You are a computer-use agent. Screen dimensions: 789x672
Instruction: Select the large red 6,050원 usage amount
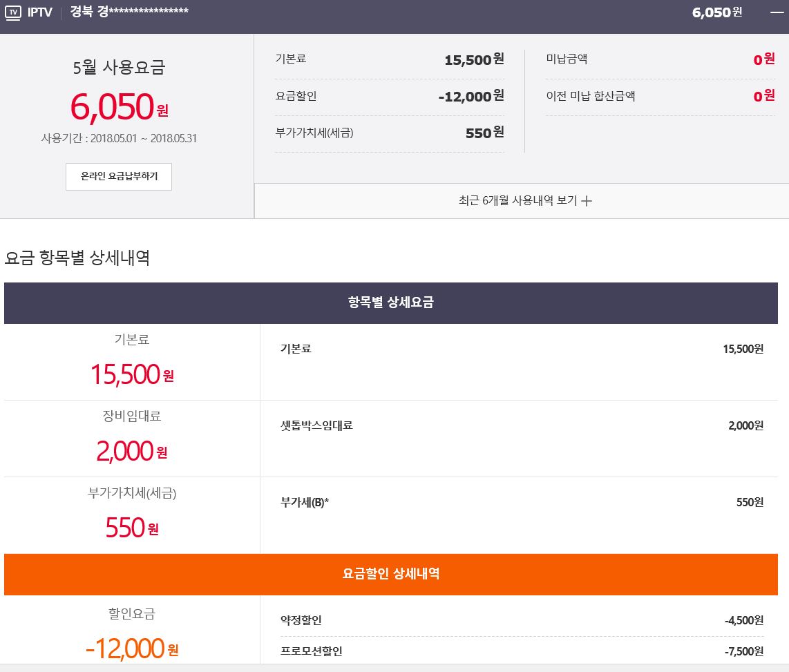(x=119, y=107)
